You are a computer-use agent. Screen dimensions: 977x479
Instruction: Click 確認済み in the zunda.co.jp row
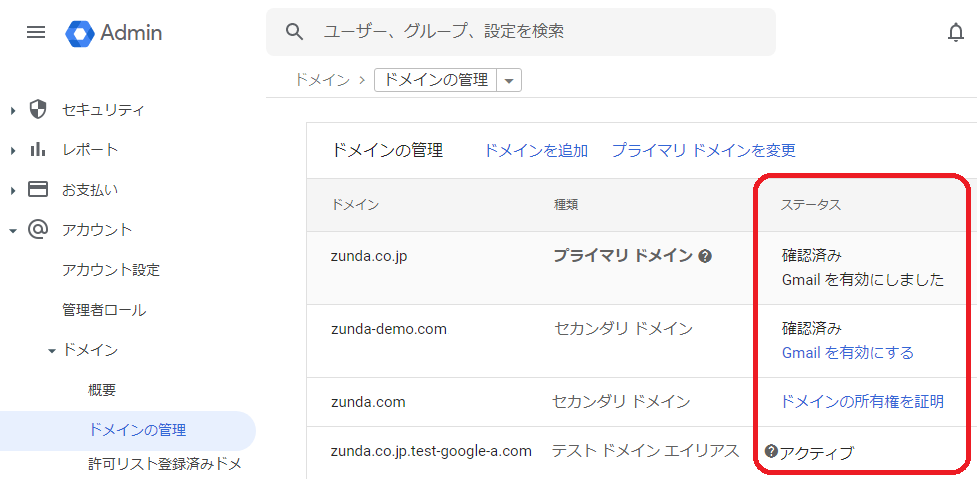812,255
